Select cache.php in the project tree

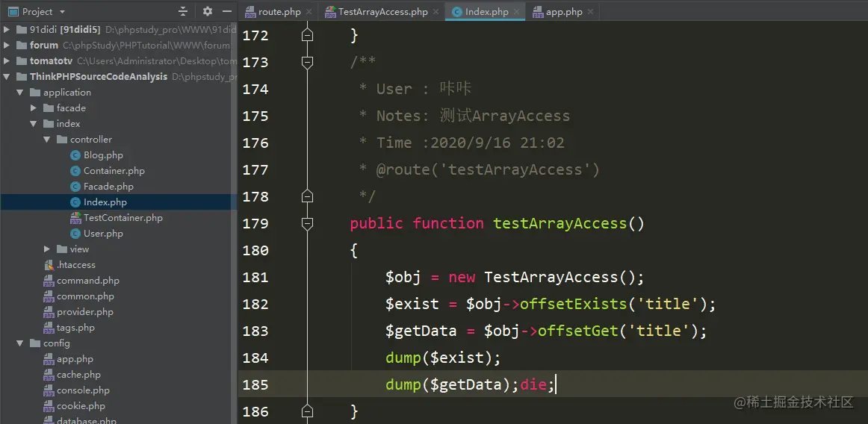78,375
